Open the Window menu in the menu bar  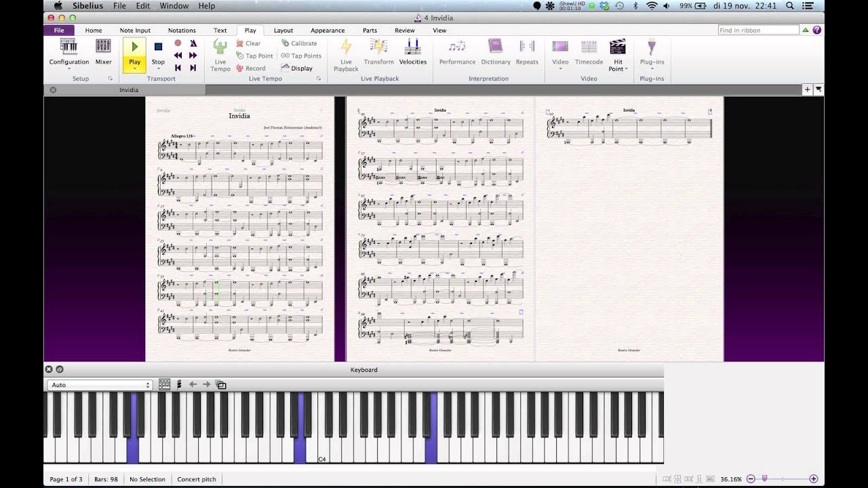pyautogui.click(x=174, y=5)
